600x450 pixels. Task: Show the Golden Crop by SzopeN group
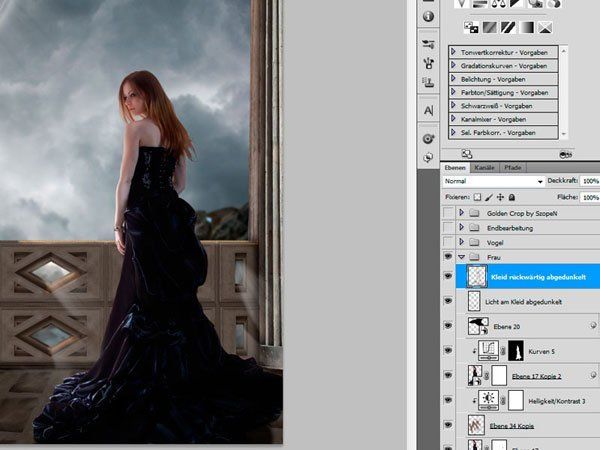coord(448,213)
